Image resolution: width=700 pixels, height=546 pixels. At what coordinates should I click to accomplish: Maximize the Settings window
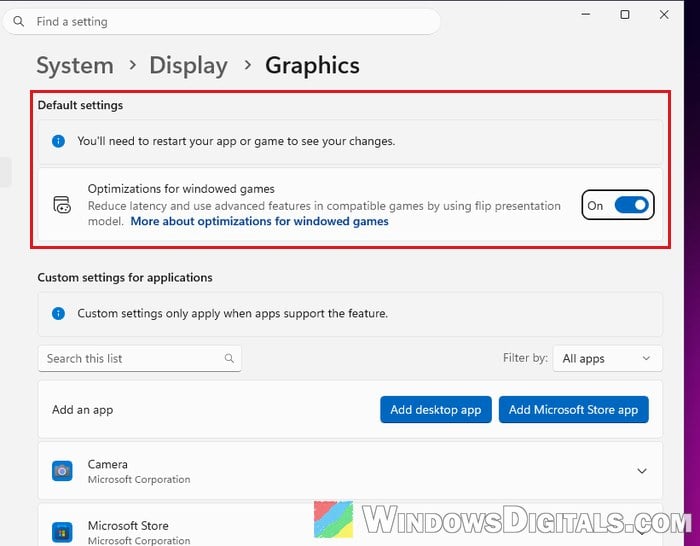pyautogui.click(x=625, y=14)
